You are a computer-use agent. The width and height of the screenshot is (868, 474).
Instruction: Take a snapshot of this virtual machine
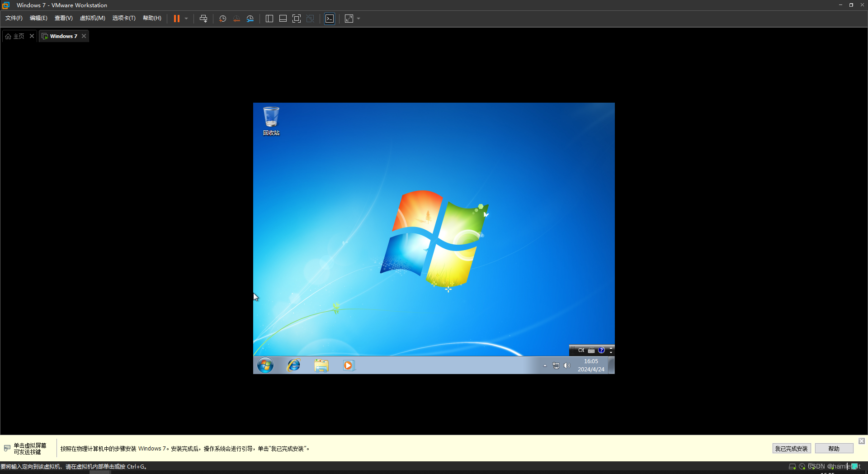click(x=223, y=19)
